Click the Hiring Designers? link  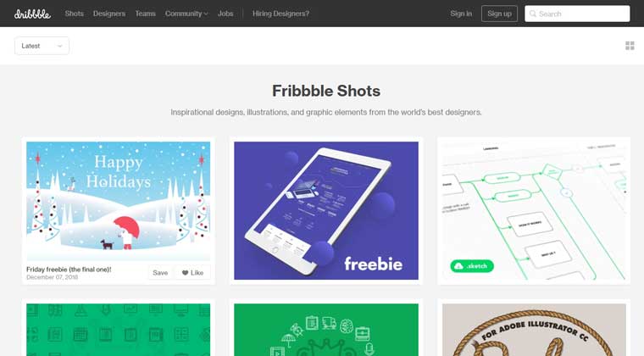[x=281, y=14]
